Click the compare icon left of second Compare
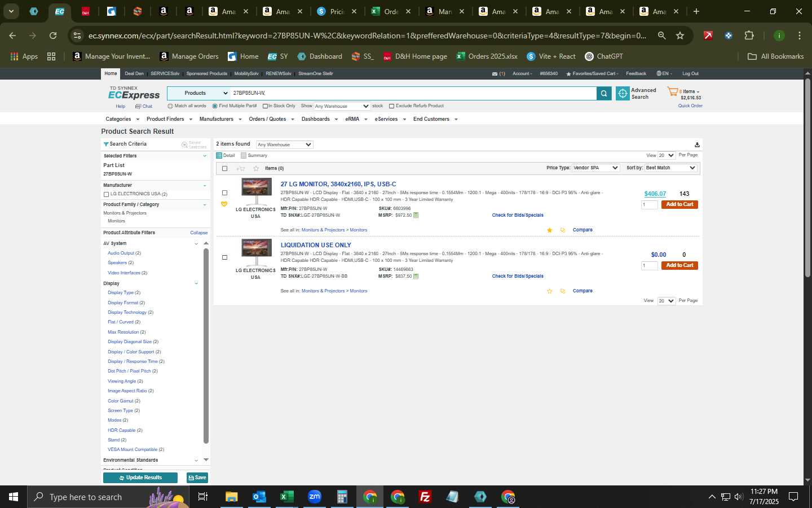 coord(562,291)
